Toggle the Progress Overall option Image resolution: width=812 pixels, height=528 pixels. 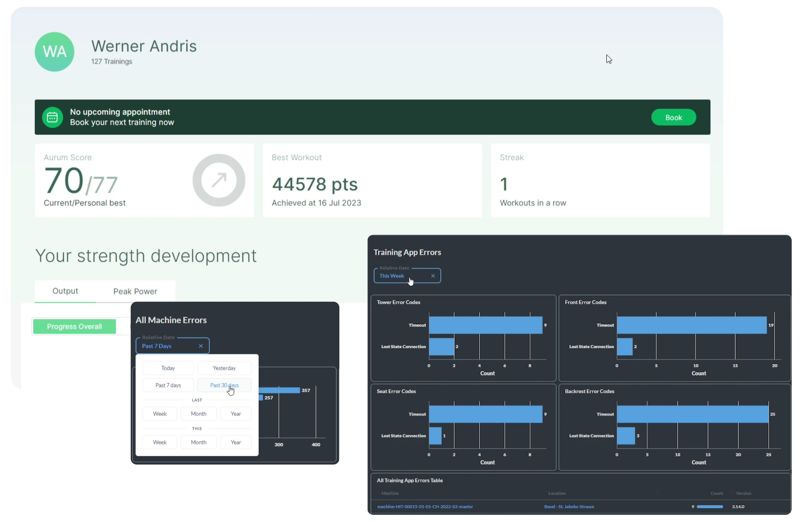pyautogui.click(x=74, y=326)
